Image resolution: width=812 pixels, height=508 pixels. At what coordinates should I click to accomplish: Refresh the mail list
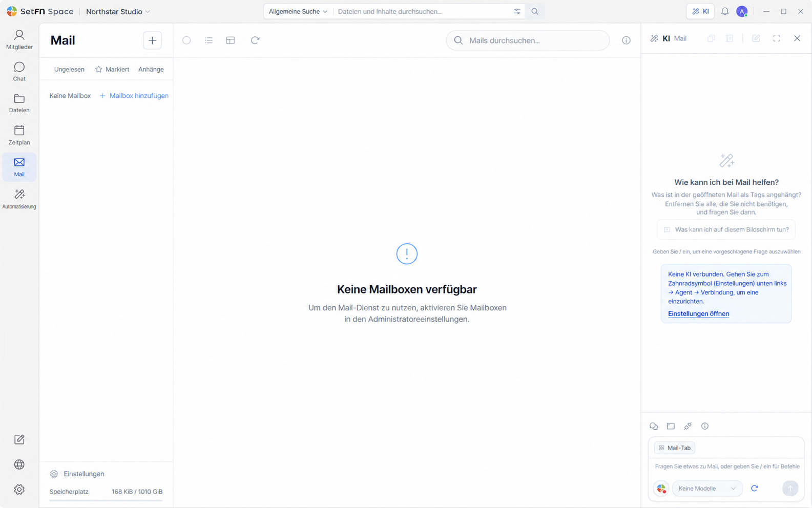point(255,40)
